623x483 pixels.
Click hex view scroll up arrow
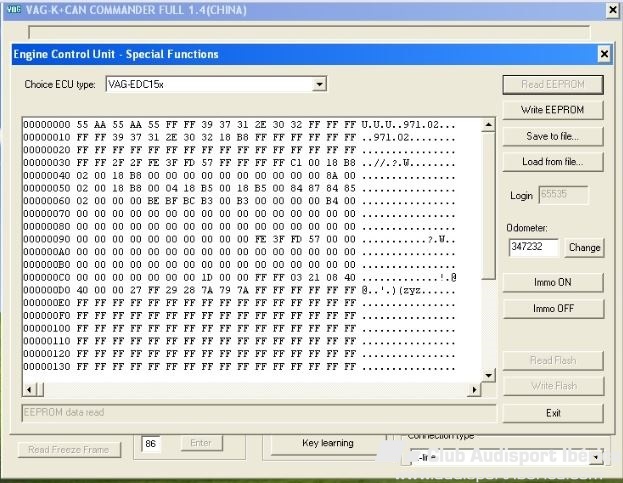coord(488,125)
